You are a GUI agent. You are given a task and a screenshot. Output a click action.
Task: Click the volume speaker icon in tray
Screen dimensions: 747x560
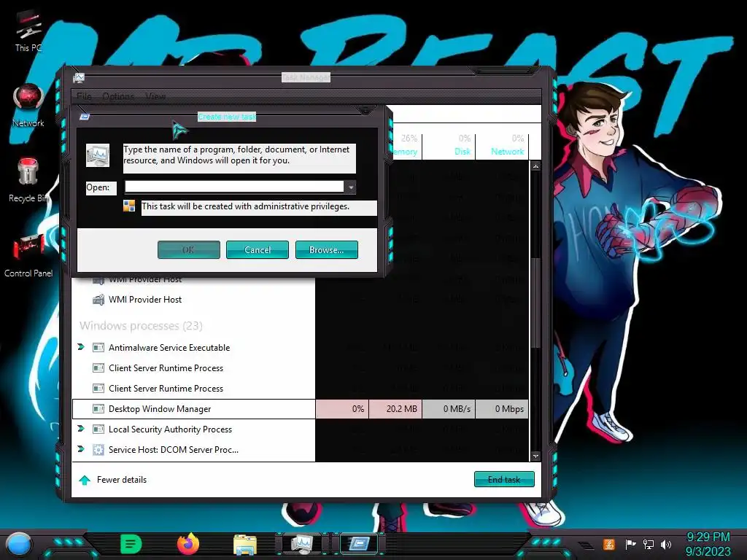[666, 544]
